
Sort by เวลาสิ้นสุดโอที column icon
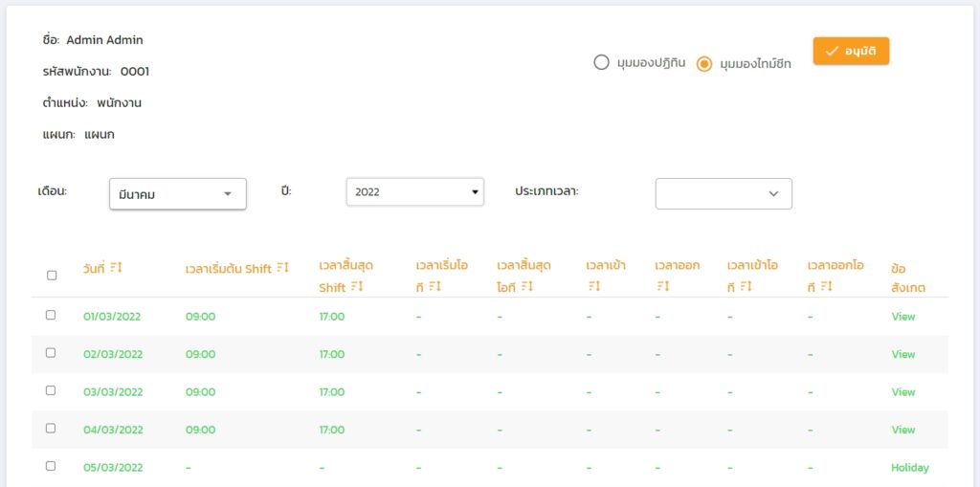click(525, 287)
